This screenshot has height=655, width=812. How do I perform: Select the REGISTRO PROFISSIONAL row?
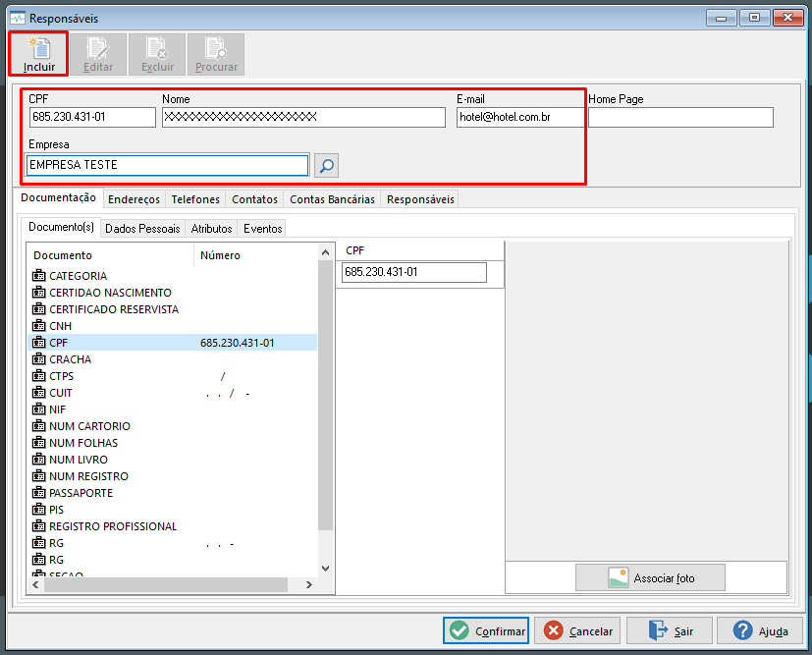click(x=172, y=526)
